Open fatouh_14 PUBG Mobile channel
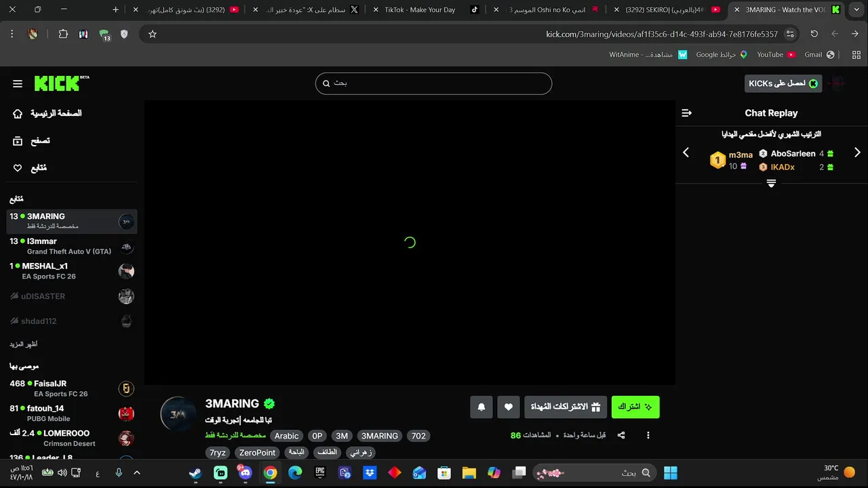Screen dimensions: 868x488 point(72,413)
